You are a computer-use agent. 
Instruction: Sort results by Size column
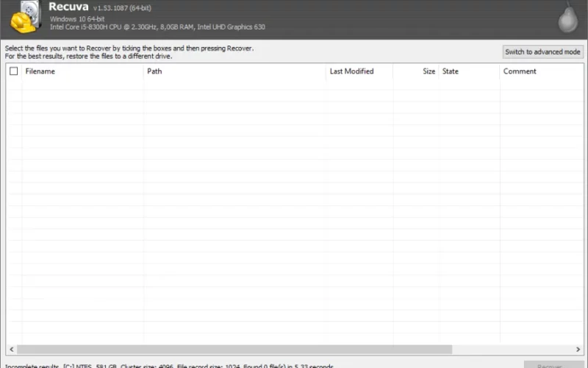416,71
